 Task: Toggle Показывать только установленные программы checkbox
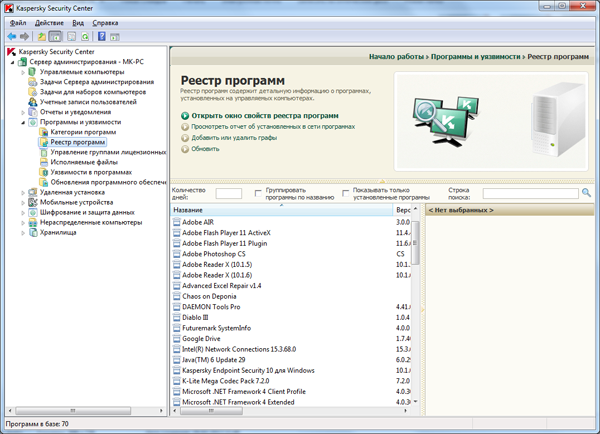[346, 193]
